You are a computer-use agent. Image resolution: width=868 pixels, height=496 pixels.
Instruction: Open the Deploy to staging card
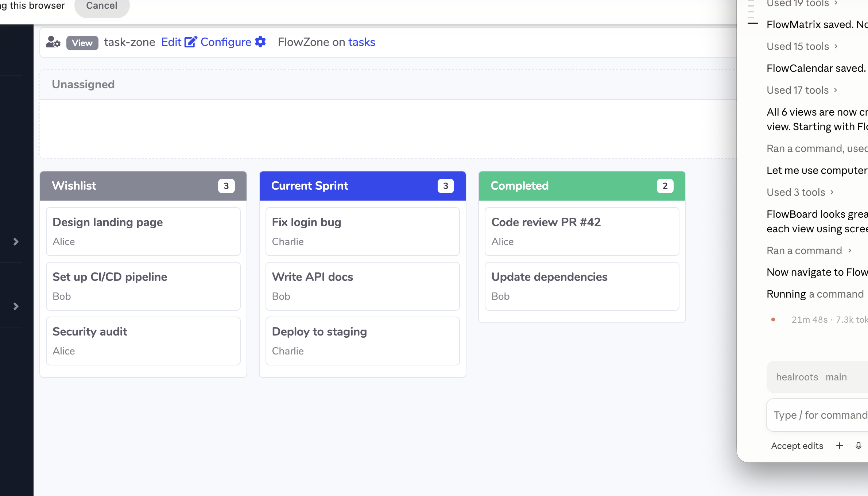[x=363, y=341]
